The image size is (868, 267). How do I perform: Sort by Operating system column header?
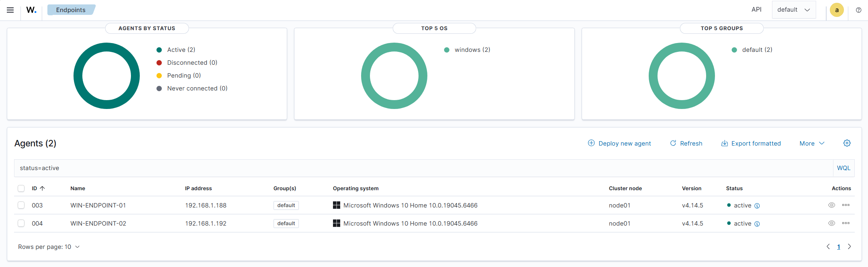[x=356, y=188]
